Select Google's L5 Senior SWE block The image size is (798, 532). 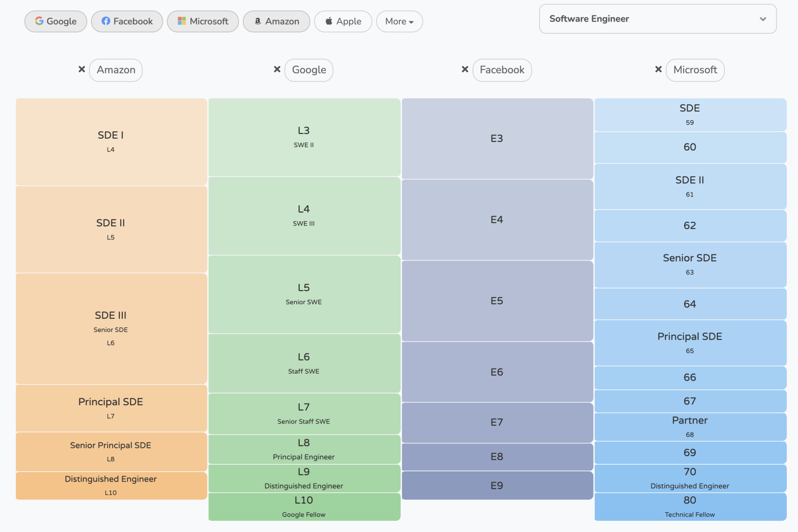[304, 294]
